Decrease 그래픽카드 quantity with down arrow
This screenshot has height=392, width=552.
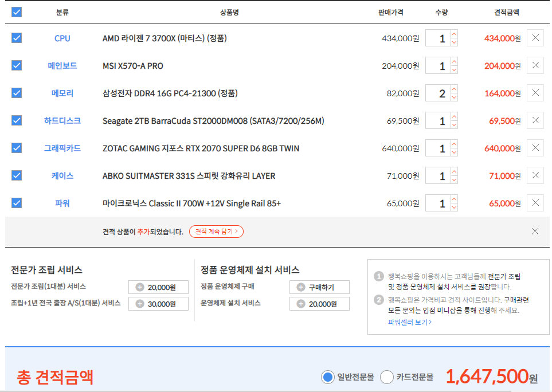[454, 152]
